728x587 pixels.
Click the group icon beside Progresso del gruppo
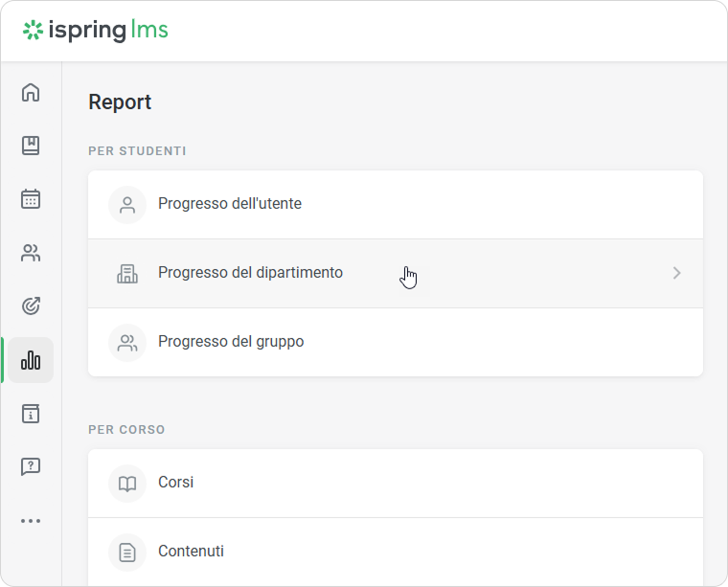coord(127,342)
